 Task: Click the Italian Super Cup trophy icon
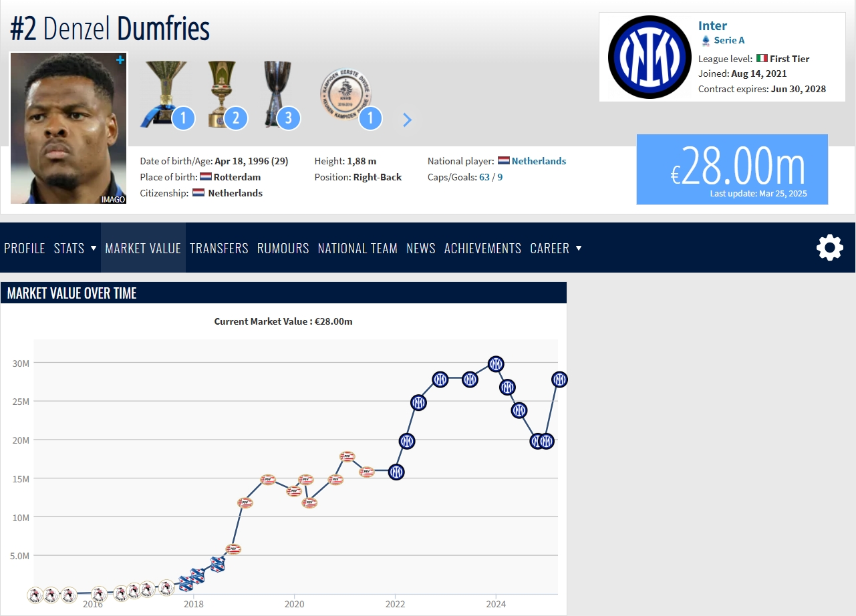click(x=277, y=94)
